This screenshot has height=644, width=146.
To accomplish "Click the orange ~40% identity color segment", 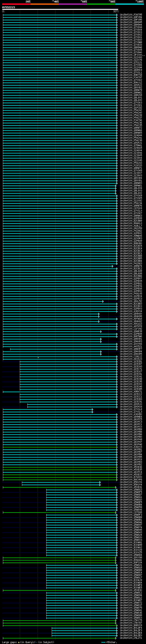I will 45,4.
